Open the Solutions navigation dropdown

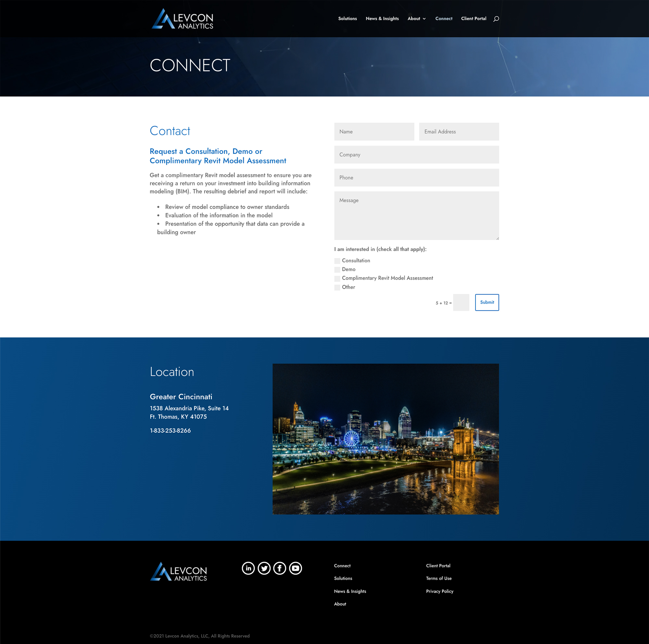point(348,18)
